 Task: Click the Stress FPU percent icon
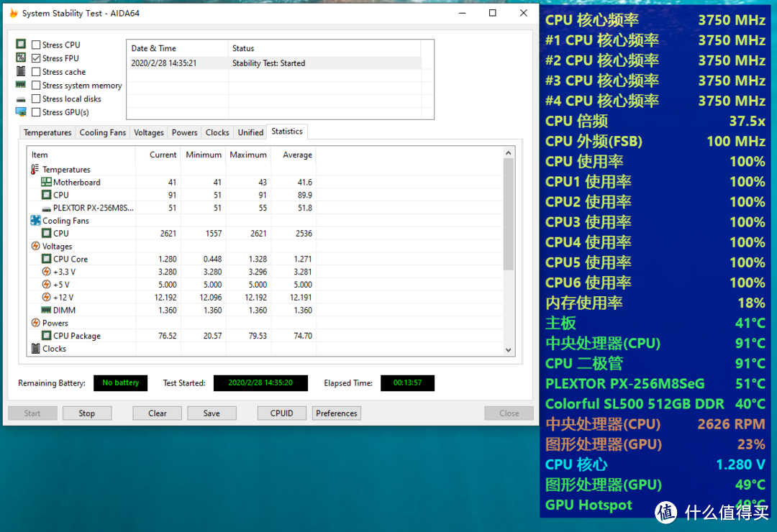(21, 58)
